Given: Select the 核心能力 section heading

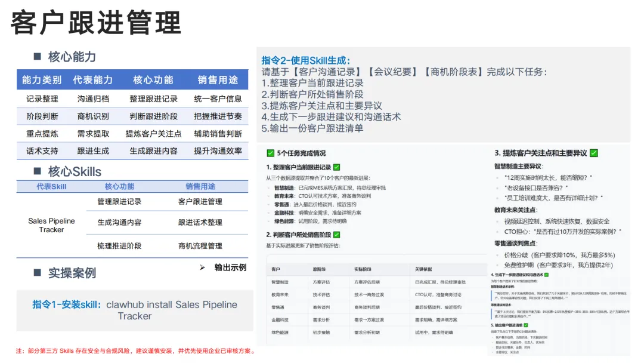Looking at the screenshot, I should coord(72,57).
